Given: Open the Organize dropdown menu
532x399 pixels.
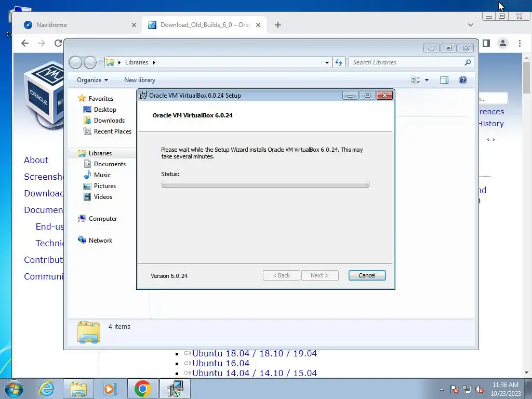Looking at the screenshot, I should [x=92, y=80].
